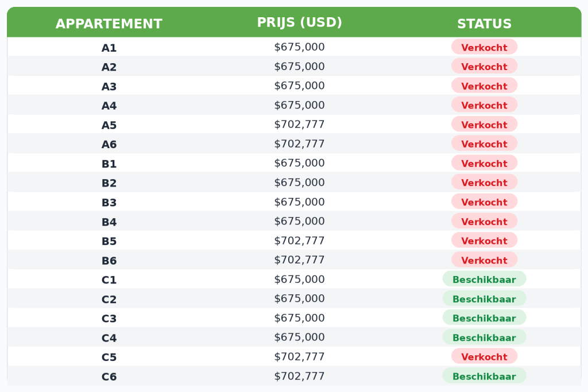The height and width of the screenshot is (392, 588).
Task: Click the Beschikbaar badge in row C4
Action: point(484,337)
